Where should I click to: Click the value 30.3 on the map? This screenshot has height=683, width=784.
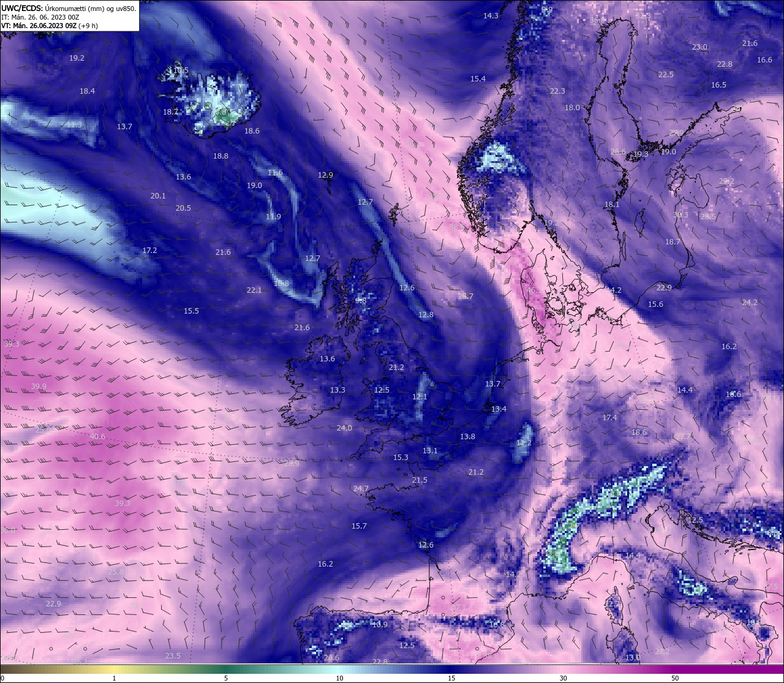click(x=680, y=215)
